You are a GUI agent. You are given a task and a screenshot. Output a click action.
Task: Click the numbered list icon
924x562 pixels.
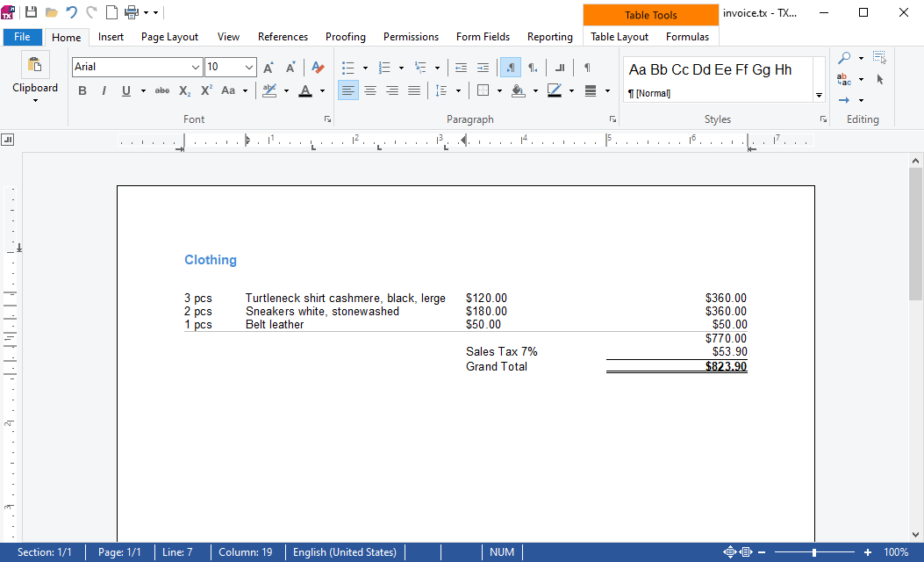[x=384, y=68]
